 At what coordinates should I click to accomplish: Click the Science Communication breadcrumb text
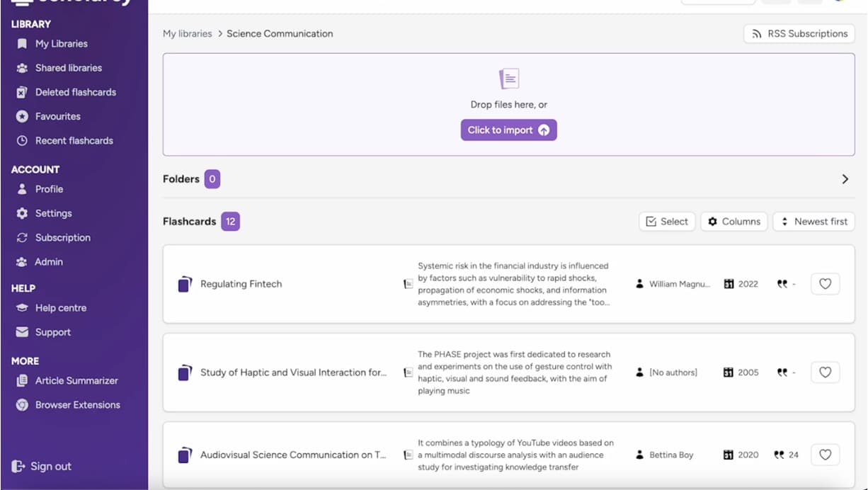coord(280,33)
